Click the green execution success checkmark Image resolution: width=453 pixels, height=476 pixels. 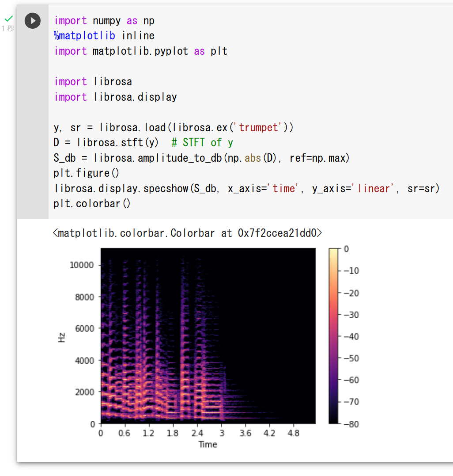coord(9,19)
